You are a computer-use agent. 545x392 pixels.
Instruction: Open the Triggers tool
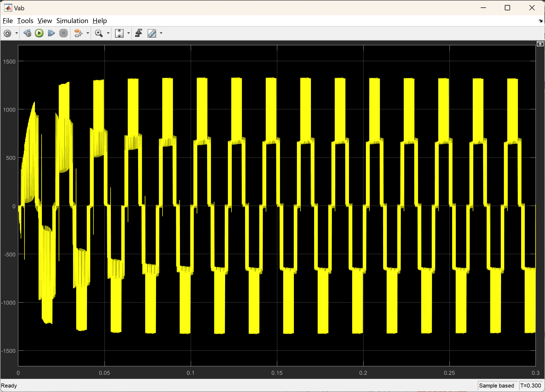[139, 33]
